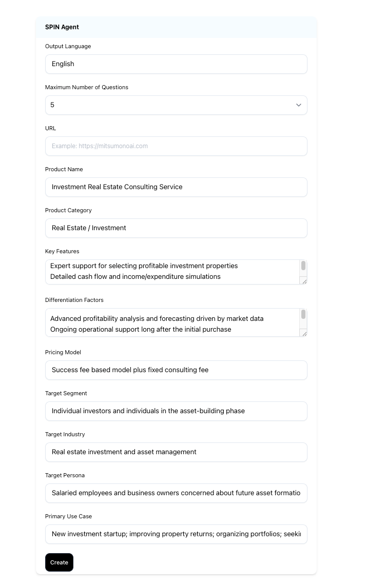This screenshot has width=366, height=588.
Task: Click the Differentiation Factors scrollbar
Action: pyautogui.click(x=303, y=314)
